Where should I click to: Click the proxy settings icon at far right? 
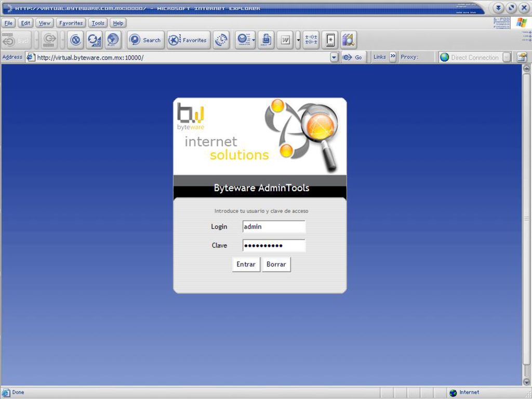(522, 57)
